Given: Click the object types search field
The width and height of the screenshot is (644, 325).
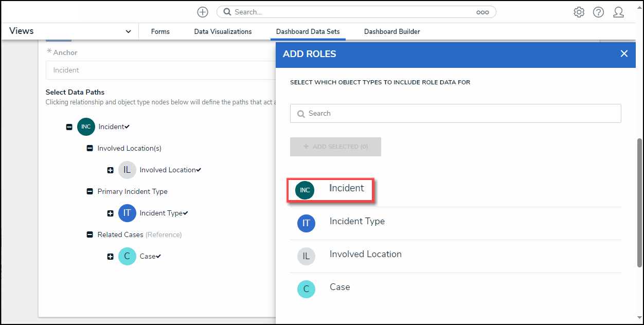Looking at the screenshot, I should coord(455,114).
